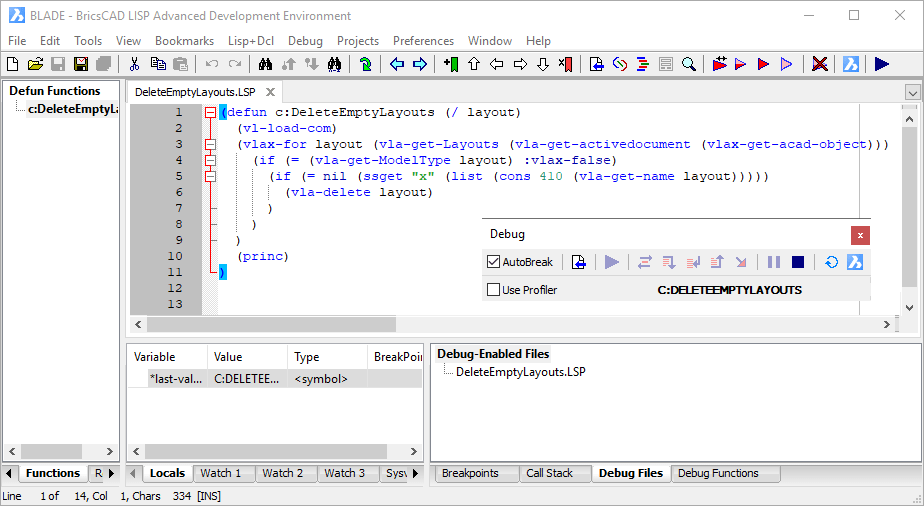Click the crossed-out red X debug icon
Screen dimensions: 924x506
tap(819, 64)
